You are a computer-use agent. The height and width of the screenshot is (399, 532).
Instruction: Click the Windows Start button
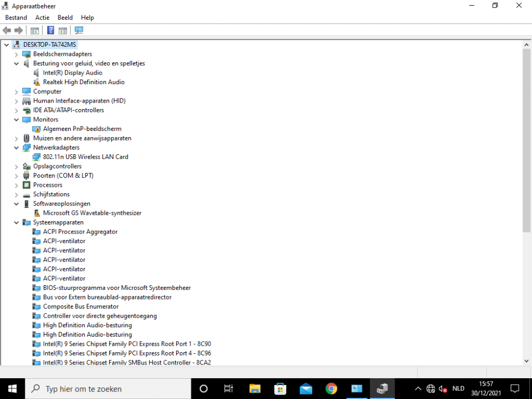[12, 389]
